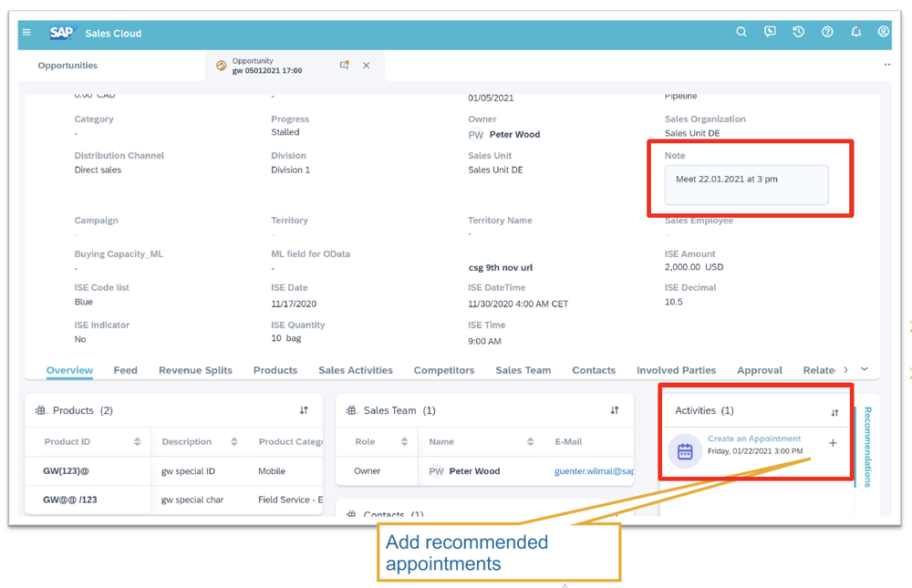Click the Products card table icon

[x=40, y=410]
